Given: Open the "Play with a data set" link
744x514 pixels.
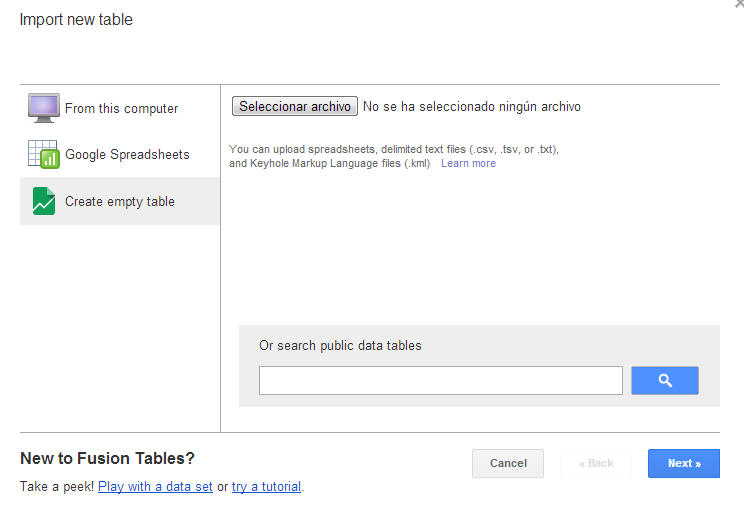Looking at the screenshot, I should [155, 487].
